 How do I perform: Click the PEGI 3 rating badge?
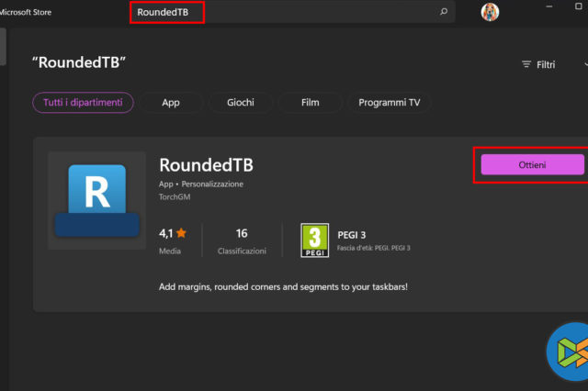point(314,240)
